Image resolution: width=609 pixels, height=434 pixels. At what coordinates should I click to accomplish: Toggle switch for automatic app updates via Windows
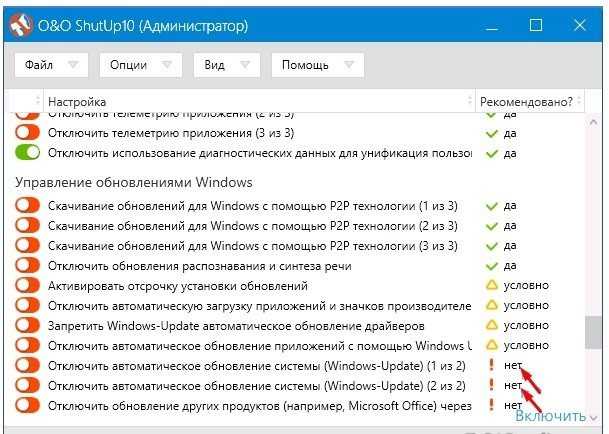click(x=28, y=345)
